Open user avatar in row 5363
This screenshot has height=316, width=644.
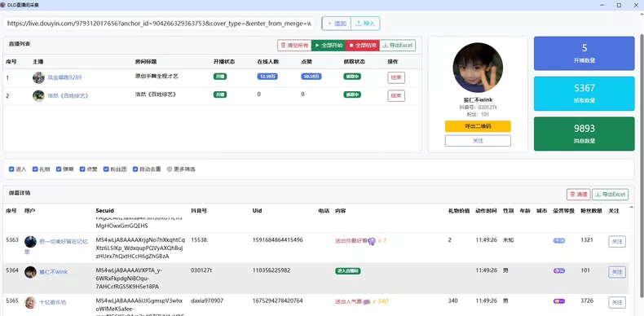[x=30, y=242]
